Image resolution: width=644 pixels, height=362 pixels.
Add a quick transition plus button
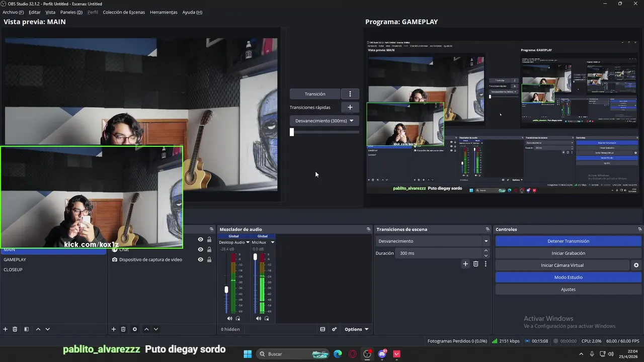(350, 107)
